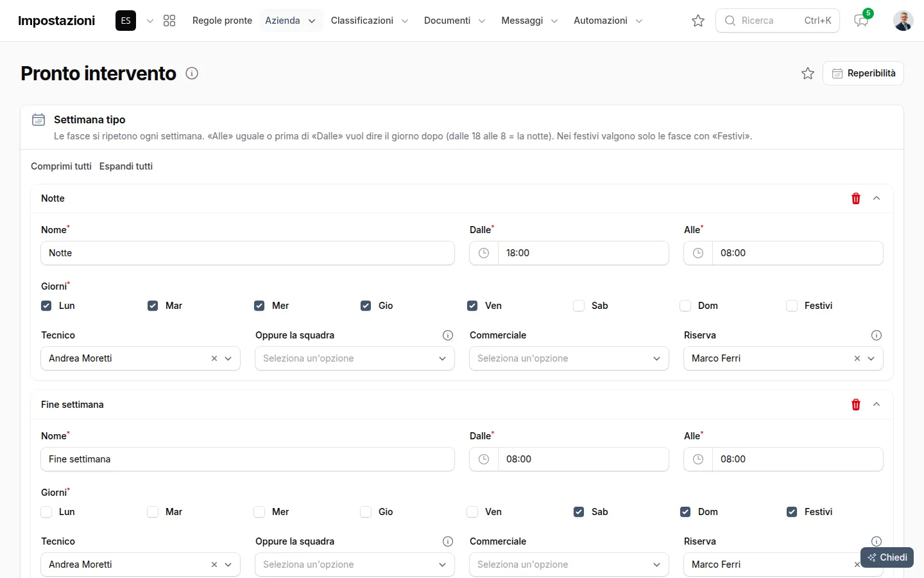924x578 pixels.
Task: Clear Andrea Moretti in Fine settimana Tecnico
Action: 214,565
